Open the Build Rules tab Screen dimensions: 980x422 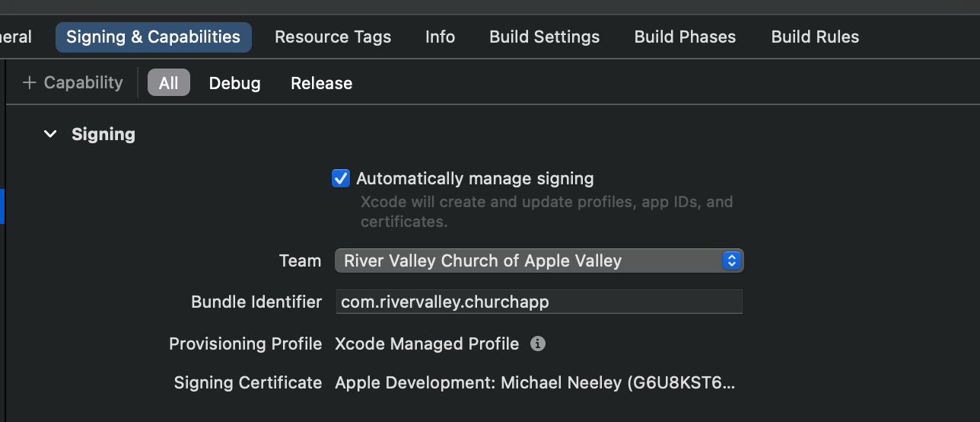[815, 37]
